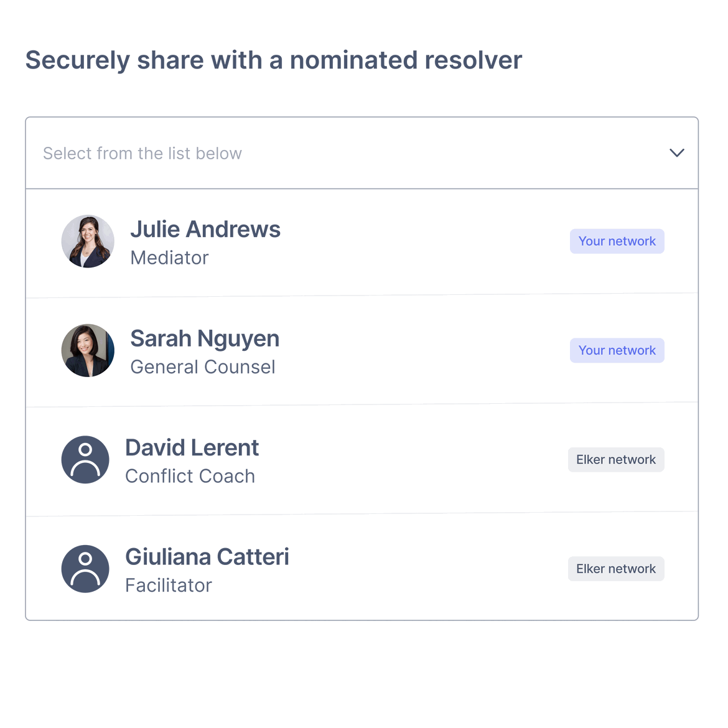
Task: Open the resolver selection dropdown chevron
Action: coord(677,153)
